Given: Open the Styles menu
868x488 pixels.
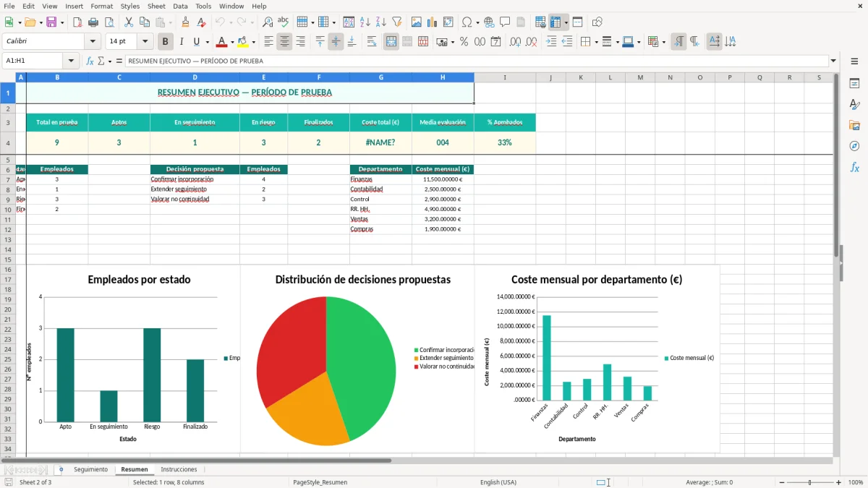Looking at the screenshot, I should point(130,6).
